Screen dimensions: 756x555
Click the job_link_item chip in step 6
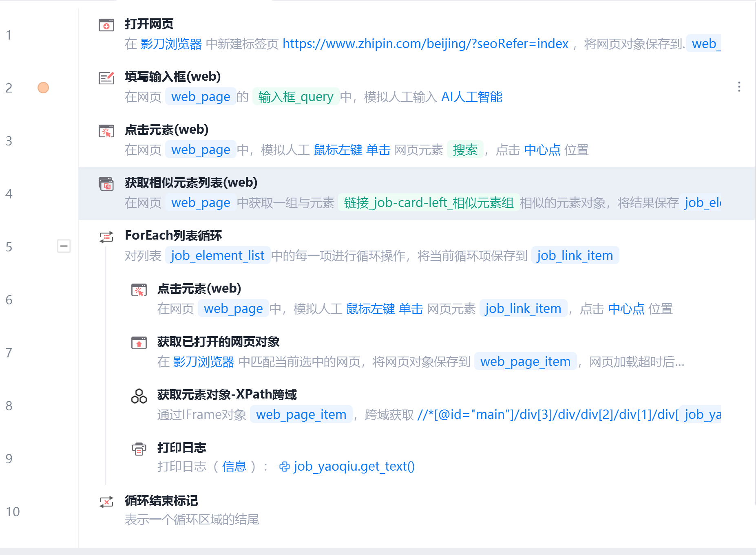(x=523, y=308)
